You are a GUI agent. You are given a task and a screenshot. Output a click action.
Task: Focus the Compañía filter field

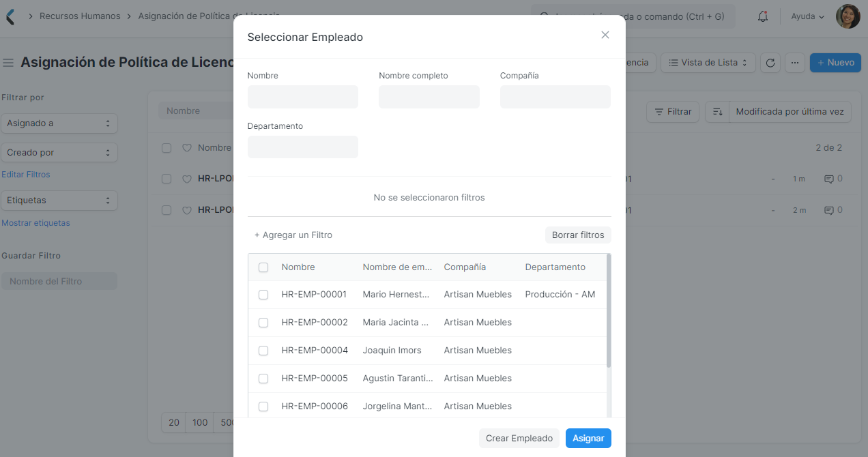(555, 97)
